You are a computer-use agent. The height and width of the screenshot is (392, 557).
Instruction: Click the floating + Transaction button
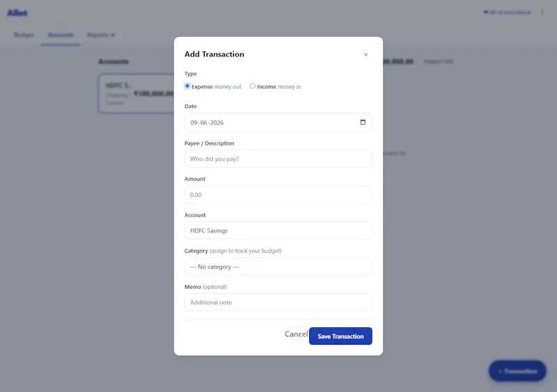pos(517,371)
